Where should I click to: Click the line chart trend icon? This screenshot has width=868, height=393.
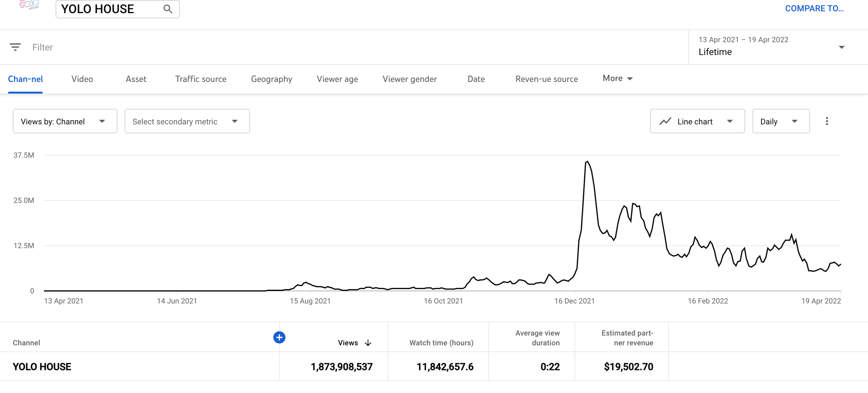pyautogui.click(x=665, y=121)
